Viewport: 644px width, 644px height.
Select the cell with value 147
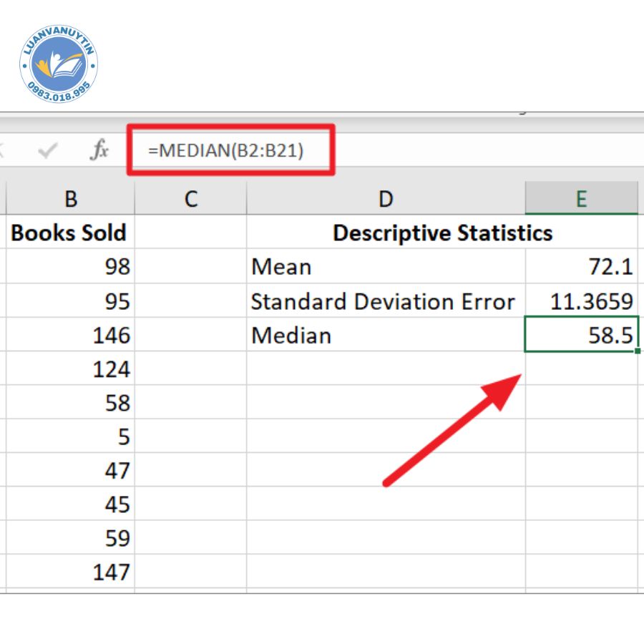tap(71, 572)
